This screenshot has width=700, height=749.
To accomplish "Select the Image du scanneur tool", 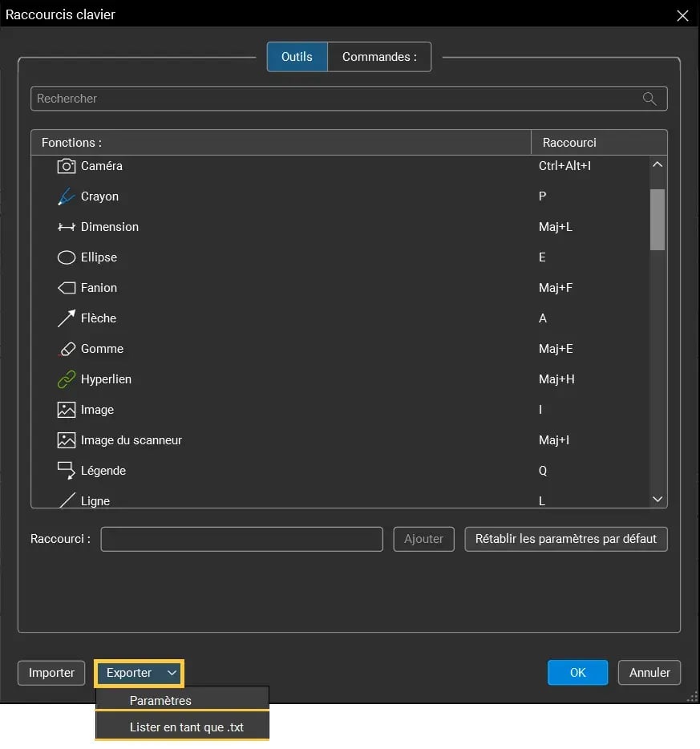I will [x=131, y=440].
